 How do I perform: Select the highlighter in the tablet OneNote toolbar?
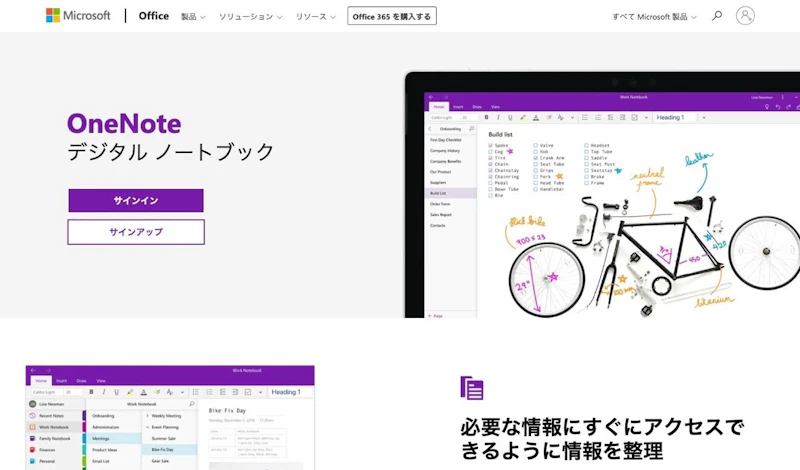pos(523,117)
